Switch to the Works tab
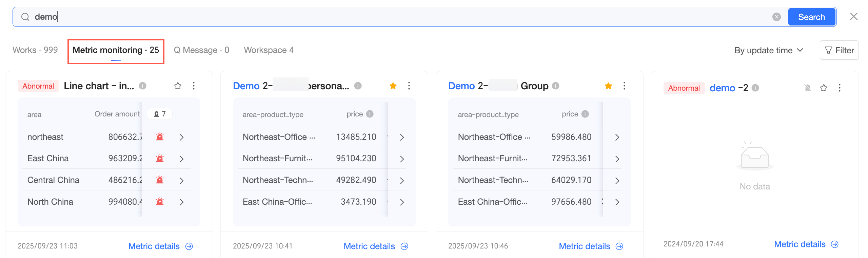Image resolution: width=868 pixels, height=258 pixels. [x=35, y=50]
